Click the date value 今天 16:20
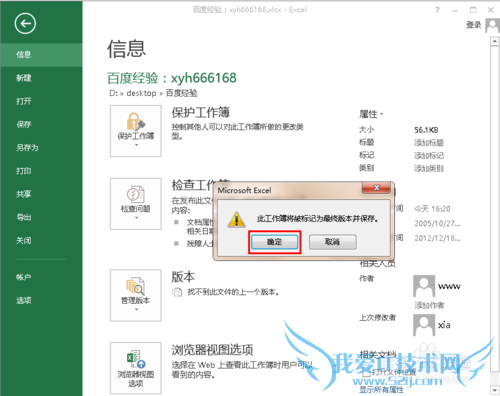This screenshot has width=500, height=396. coord(432,209)
